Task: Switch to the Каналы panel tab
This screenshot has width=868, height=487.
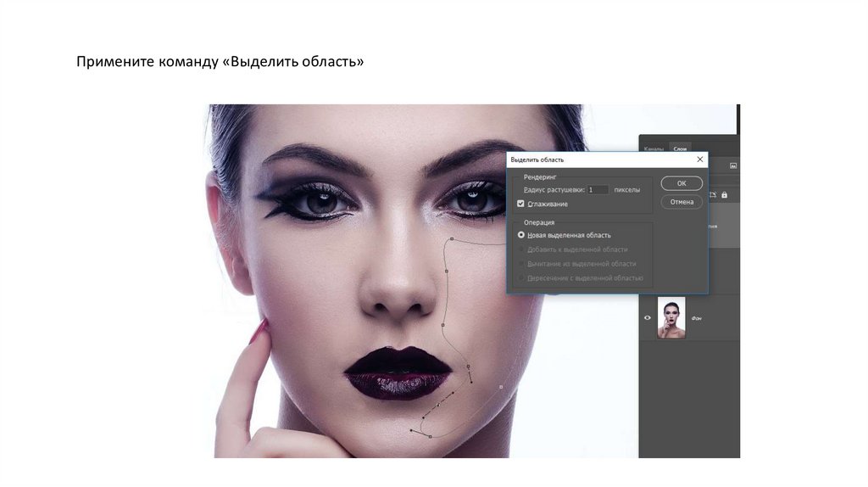Action: tap(654, 149)
